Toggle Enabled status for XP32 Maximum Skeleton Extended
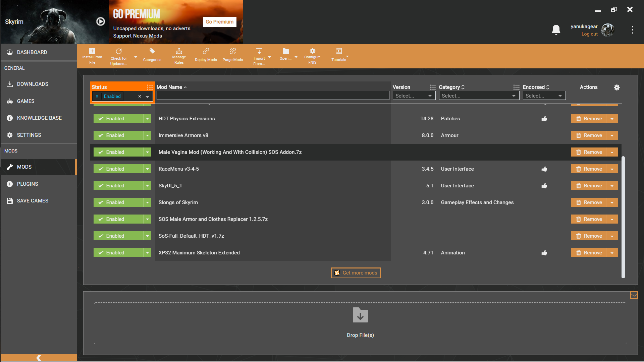644x362 pixels. pos(118,253)
